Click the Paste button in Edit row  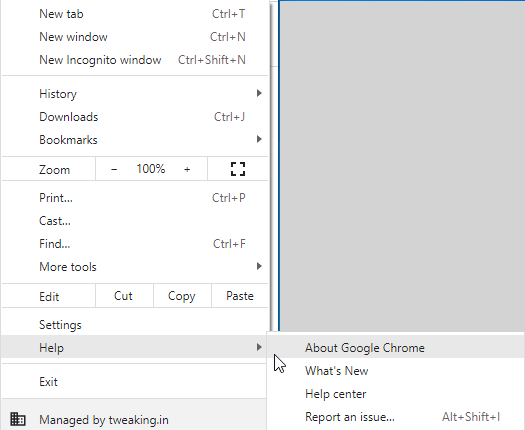pyautogui.click(x=240, y=296)
